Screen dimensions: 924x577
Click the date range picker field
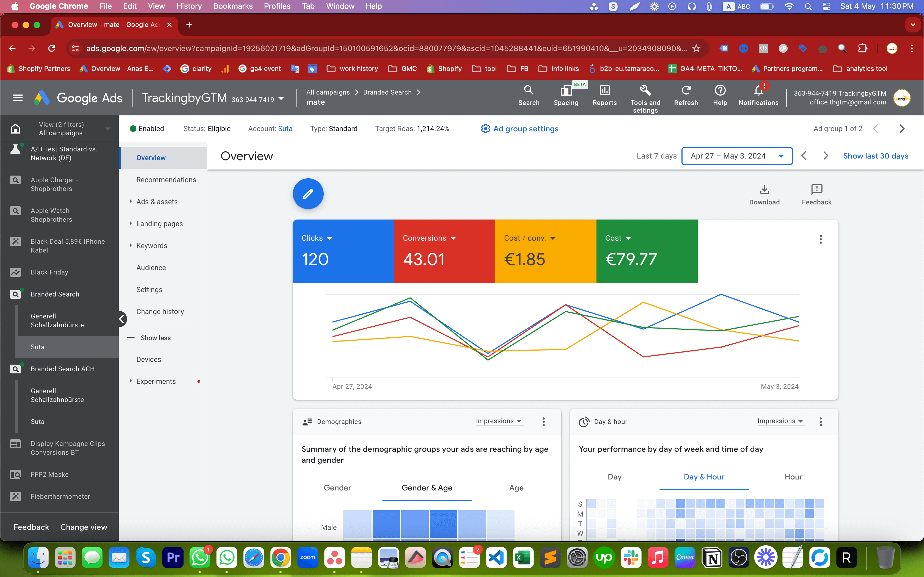pyautogui.click(x=736, y=156)
